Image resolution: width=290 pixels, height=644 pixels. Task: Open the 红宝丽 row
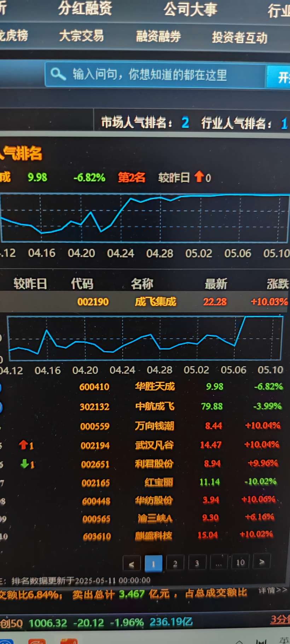pos(159,482)
